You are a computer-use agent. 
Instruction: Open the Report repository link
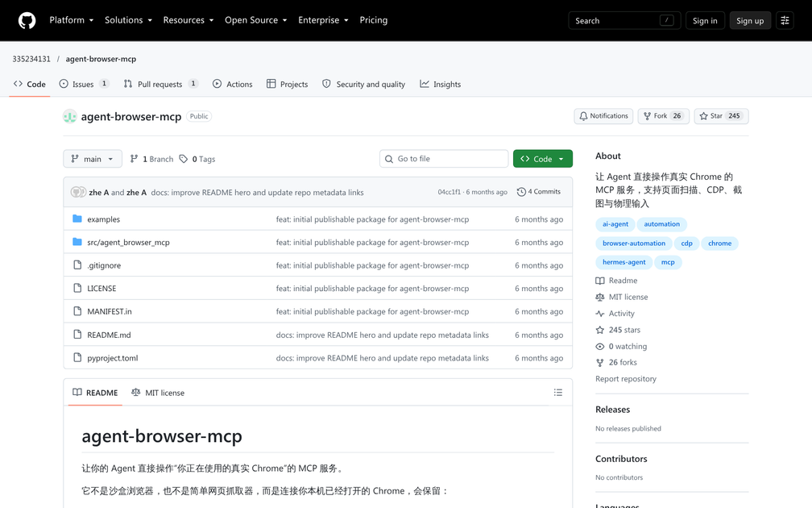point(626,379)
